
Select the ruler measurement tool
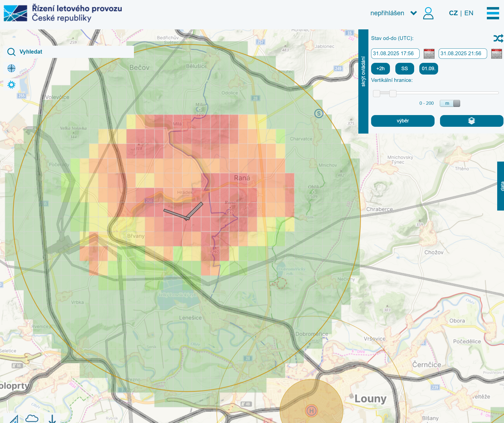tap(12, 419)
